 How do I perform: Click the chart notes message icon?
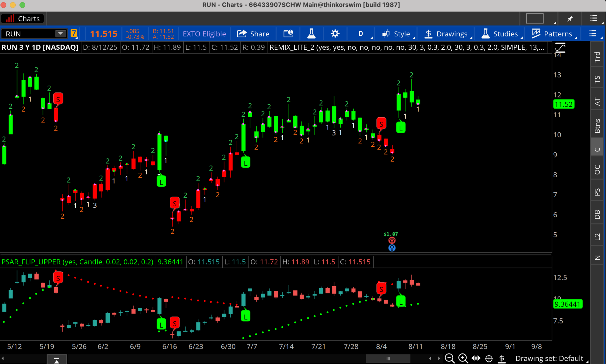pyautogui.click(x=288, y=33)
